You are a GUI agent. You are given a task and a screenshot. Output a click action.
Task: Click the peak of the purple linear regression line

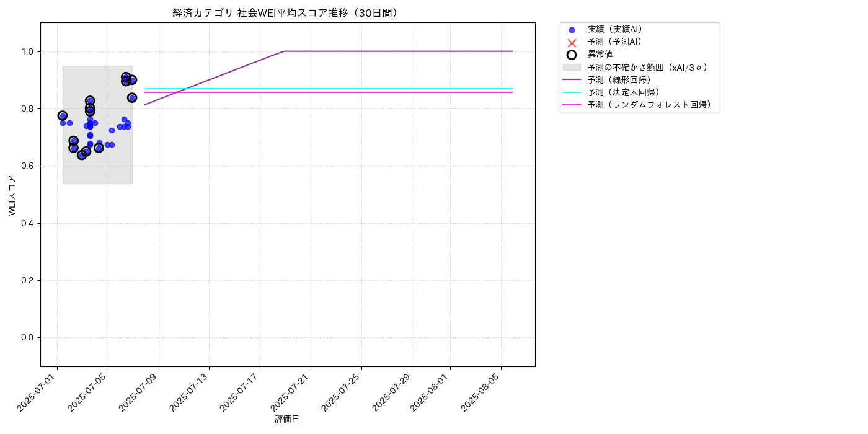284,51
